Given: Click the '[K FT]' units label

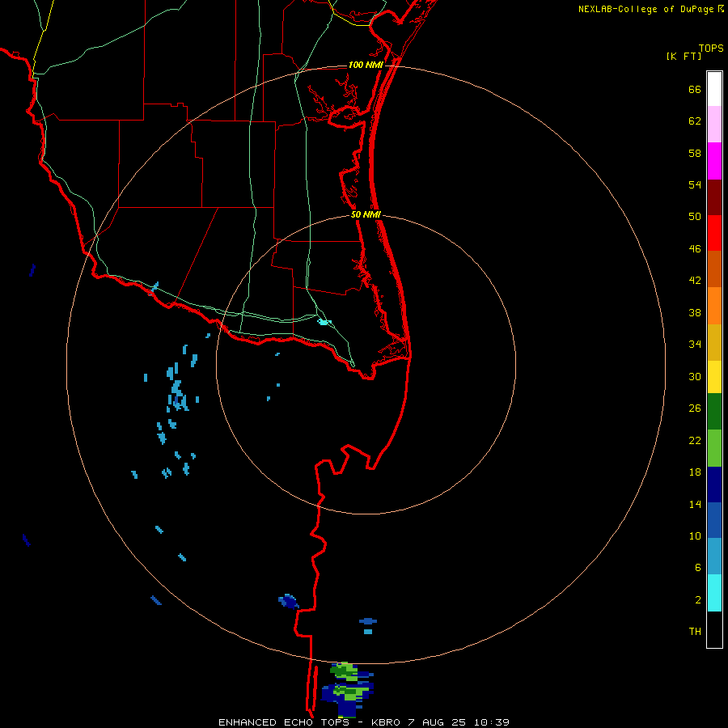Looking at the screenshot, I should click(684, 56).
